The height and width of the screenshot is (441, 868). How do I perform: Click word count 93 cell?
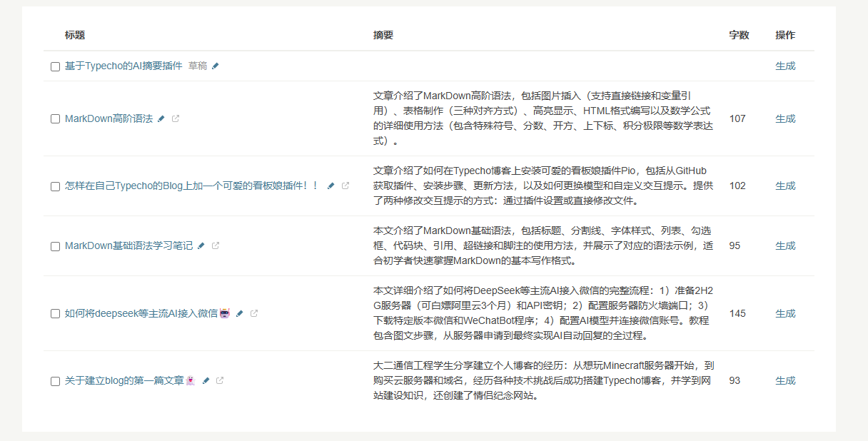735,380
